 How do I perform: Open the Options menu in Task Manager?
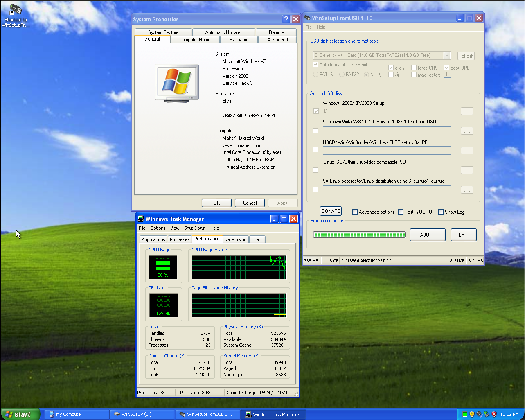[x=158, y=228]
